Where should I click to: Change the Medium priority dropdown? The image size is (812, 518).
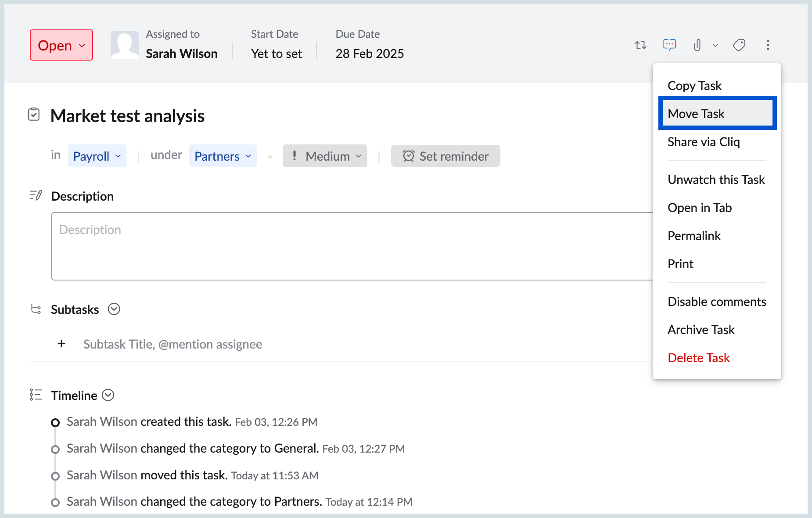pos(325,156)
